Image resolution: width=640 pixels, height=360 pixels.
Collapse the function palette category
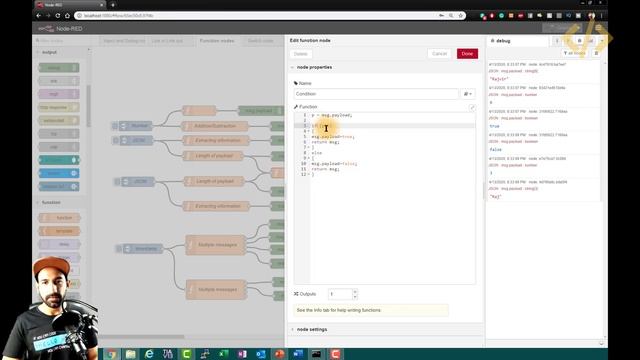tap(51, 202)
